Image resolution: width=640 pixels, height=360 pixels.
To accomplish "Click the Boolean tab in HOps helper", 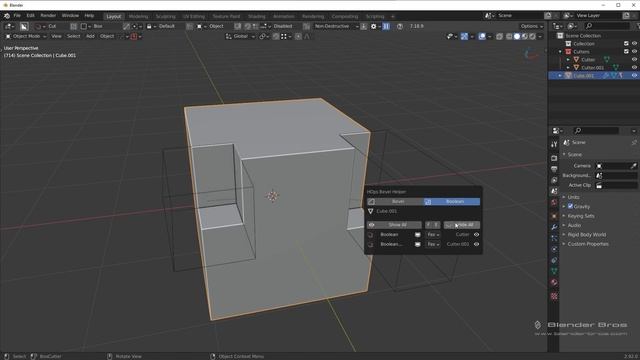I will tap(451, 201).
